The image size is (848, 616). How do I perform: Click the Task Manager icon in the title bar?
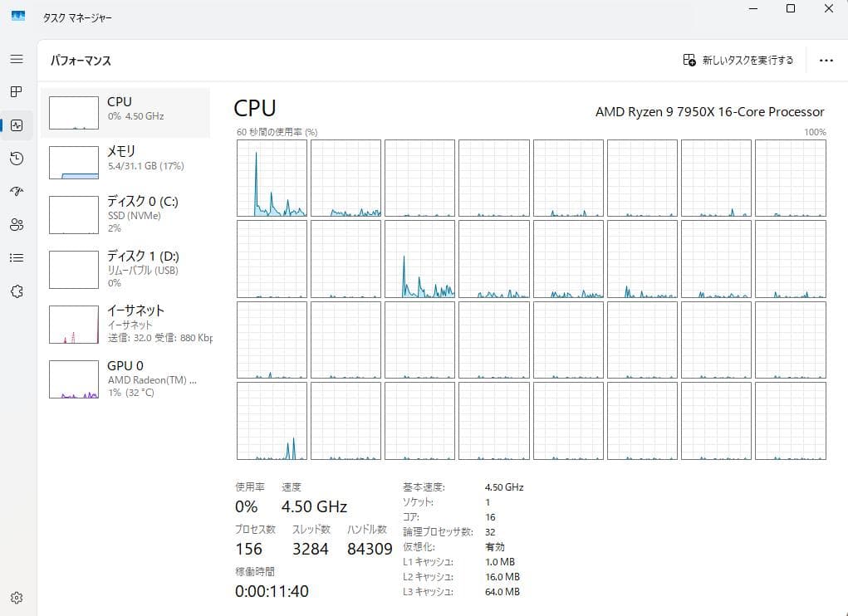coord(17,16)
